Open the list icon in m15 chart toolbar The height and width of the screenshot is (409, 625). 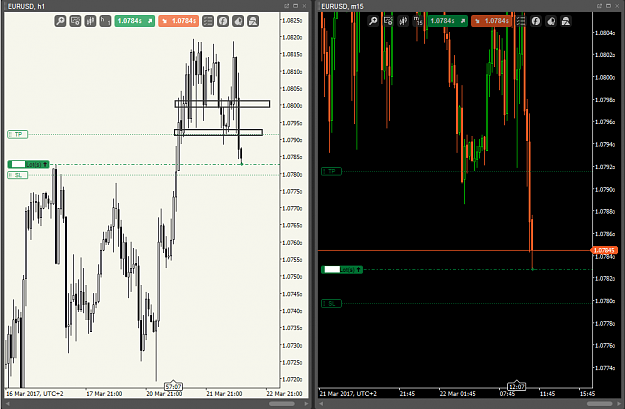tap(521, 21)
